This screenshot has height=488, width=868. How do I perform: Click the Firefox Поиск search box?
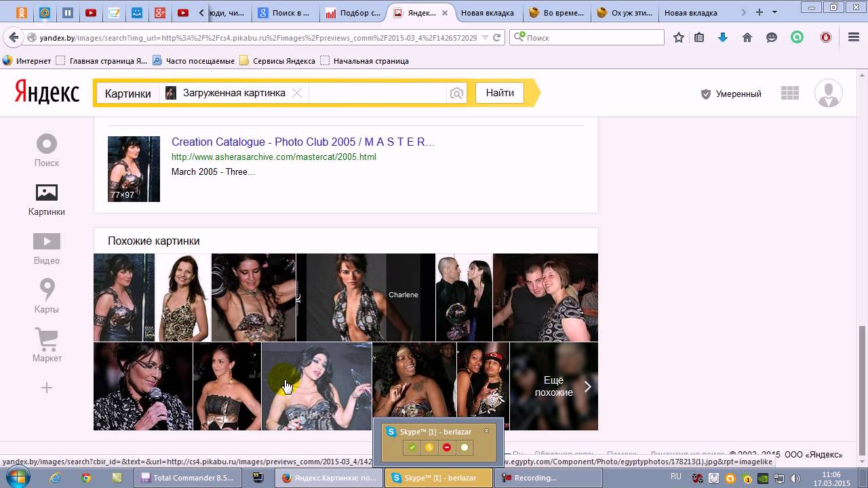click(587, 38)
